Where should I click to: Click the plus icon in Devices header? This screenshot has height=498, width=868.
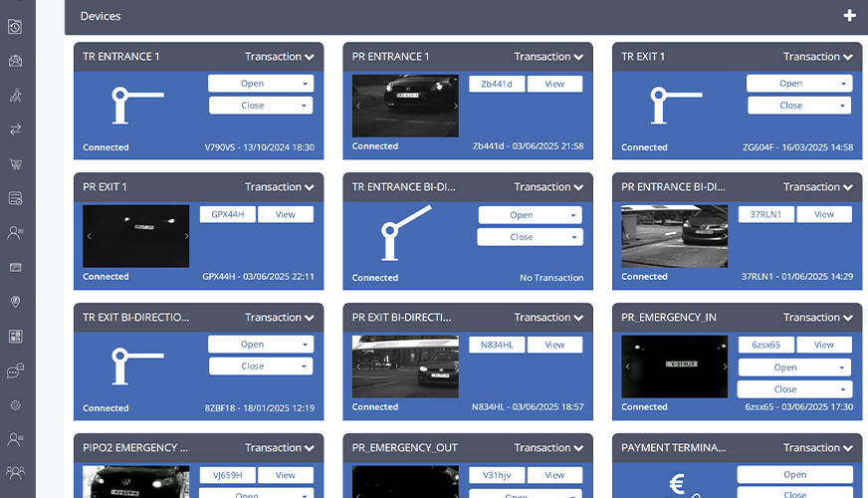849,16
